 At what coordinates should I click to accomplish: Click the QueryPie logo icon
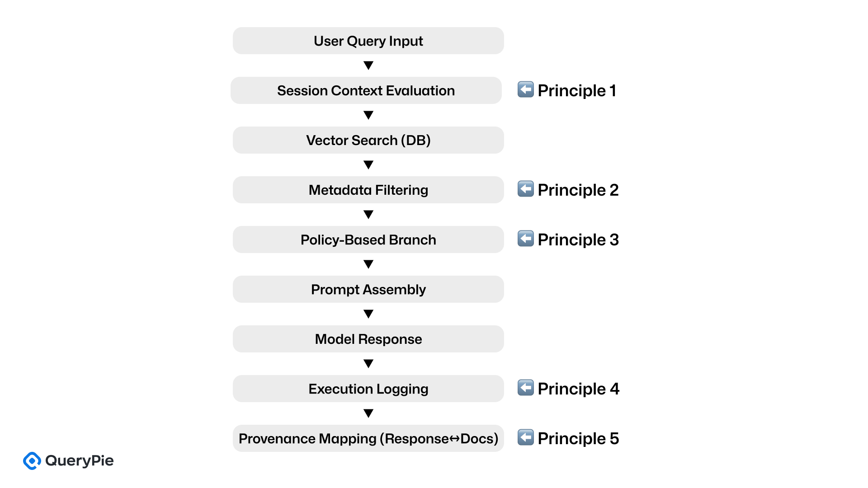pos(32,461)
